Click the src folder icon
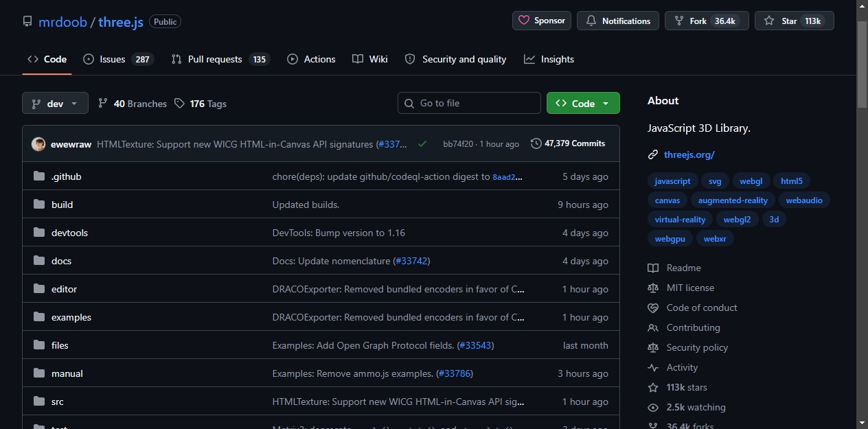Viewport: 868px width, 429px height. click(x=39, y=402)
